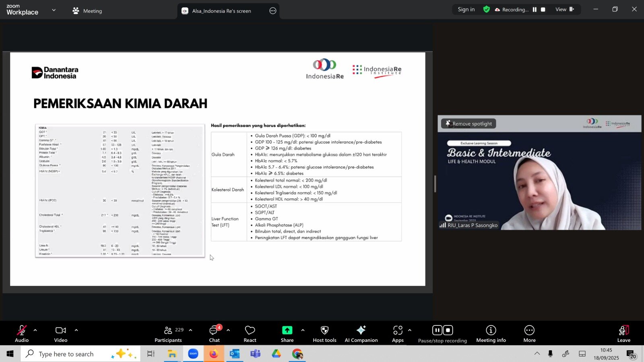Screen dimensions: 644x362
Task: Click the React heart icon
Action: coord(250,334)
